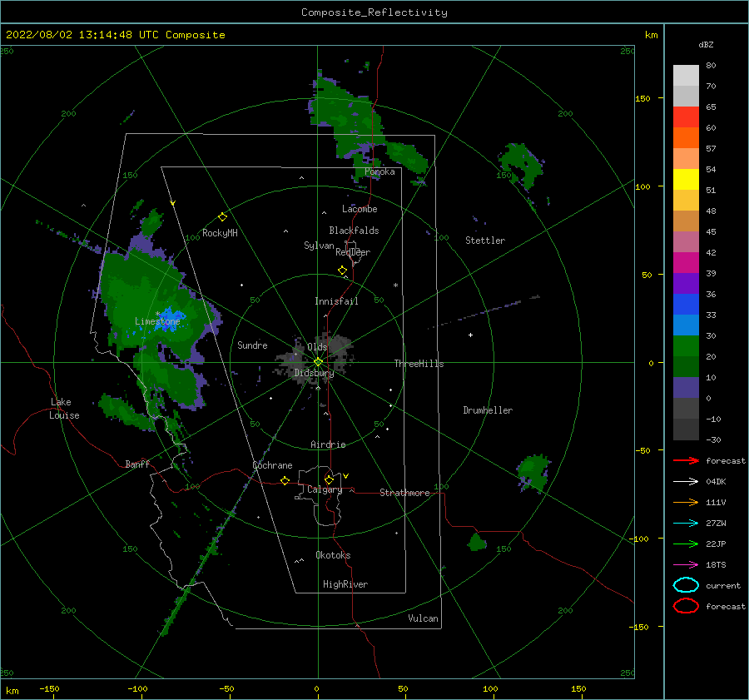The height and width of the screenshot is (700, 749).
Task: Click the white 04DK arrow icon
Action: pos(686,481)
